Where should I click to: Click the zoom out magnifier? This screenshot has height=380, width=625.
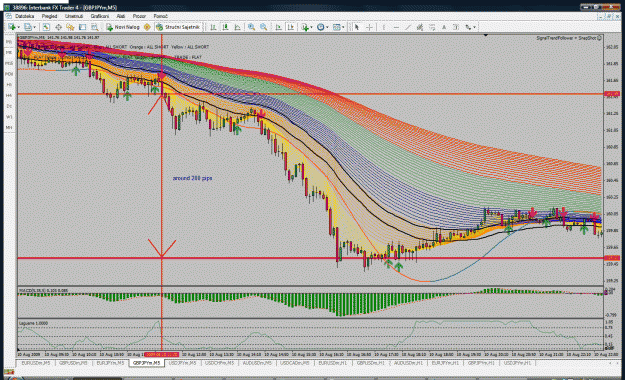(x=263, y=27)
